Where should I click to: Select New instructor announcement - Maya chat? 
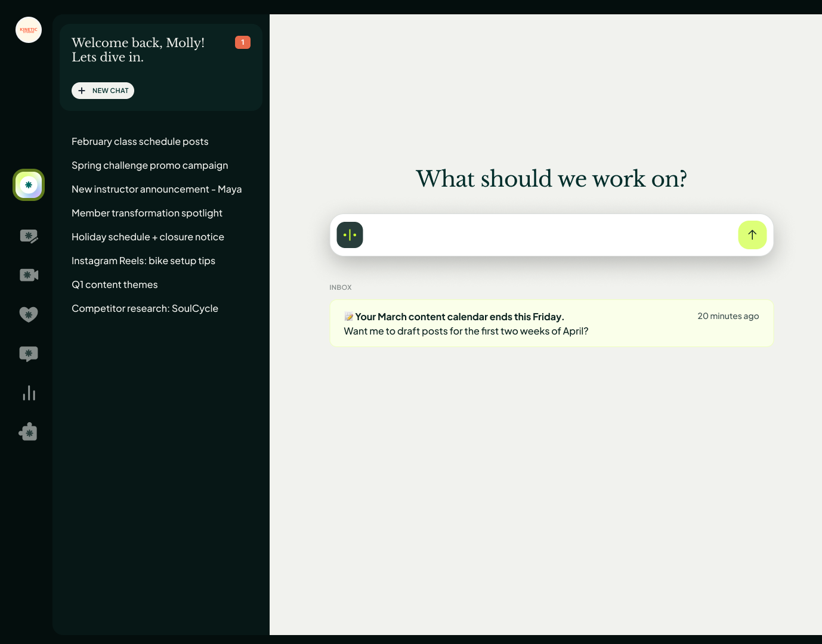pyautogui.click(x=156, y=189)
